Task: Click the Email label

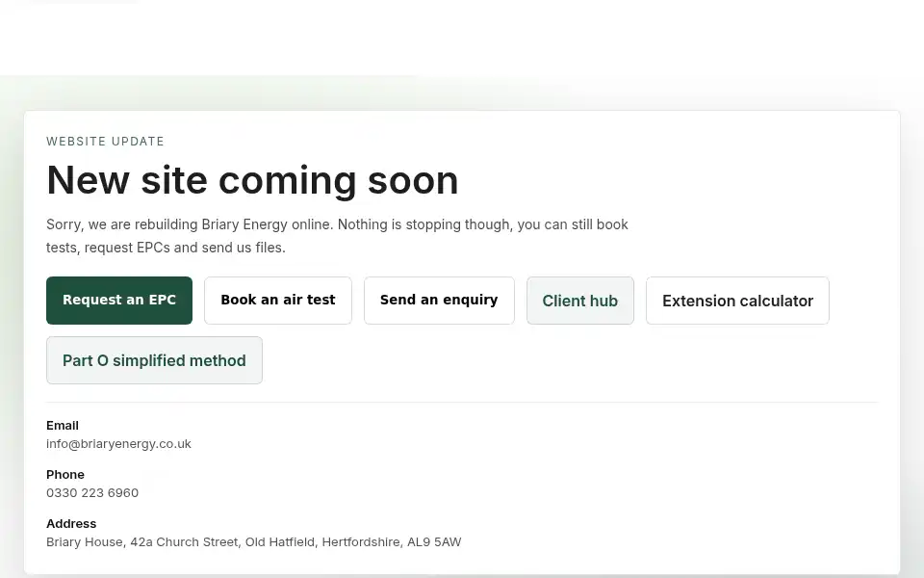Action: pyautogui.click(x=63, y=425)
